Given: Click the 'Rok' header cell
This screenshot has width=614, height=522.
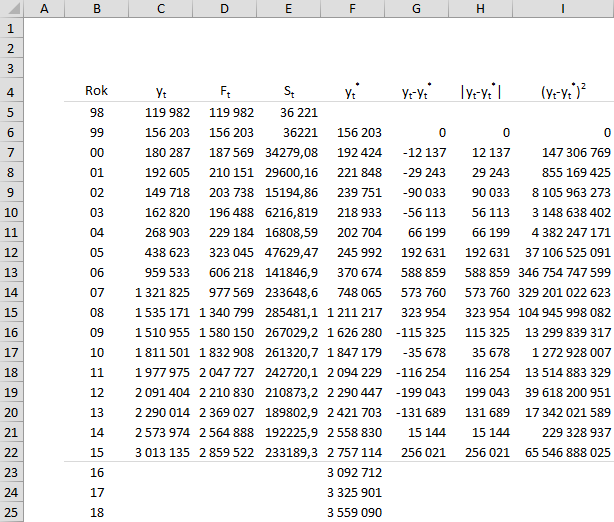Looking at the screenshot, I should click(96, 91).
